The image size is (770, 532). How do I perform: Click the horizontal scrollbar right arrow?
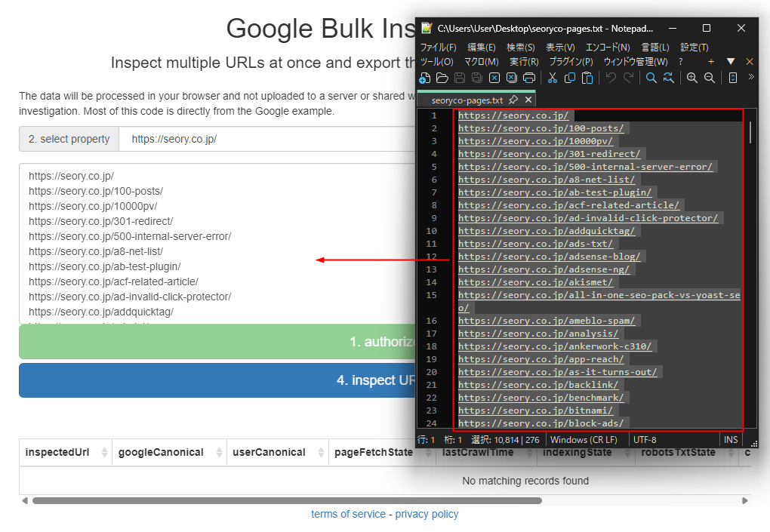pos(745,500)
